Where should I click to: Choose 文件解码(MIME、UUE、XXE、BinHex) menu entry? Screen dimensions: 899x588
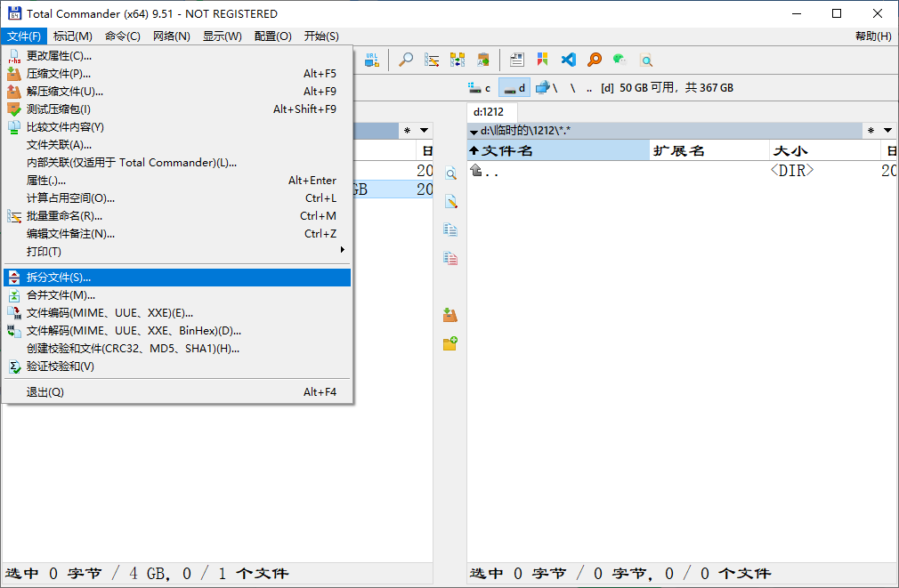(x=177, y=331)
